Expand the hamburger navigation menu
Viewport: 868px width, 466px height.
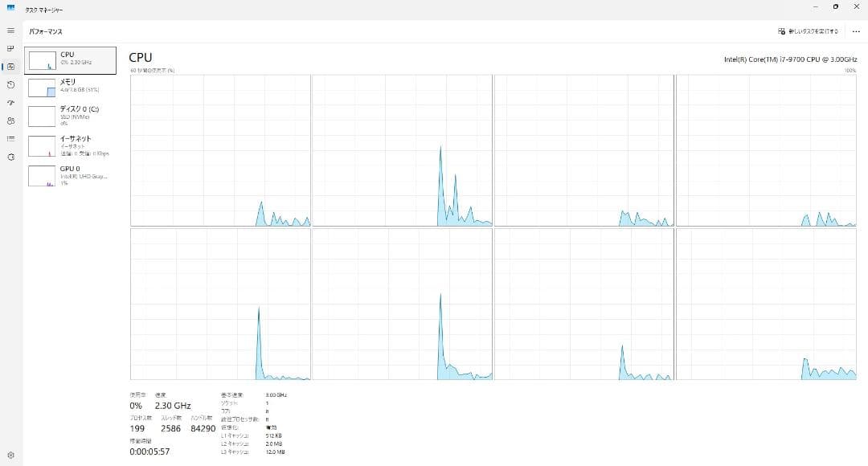[x=10, y=31]
